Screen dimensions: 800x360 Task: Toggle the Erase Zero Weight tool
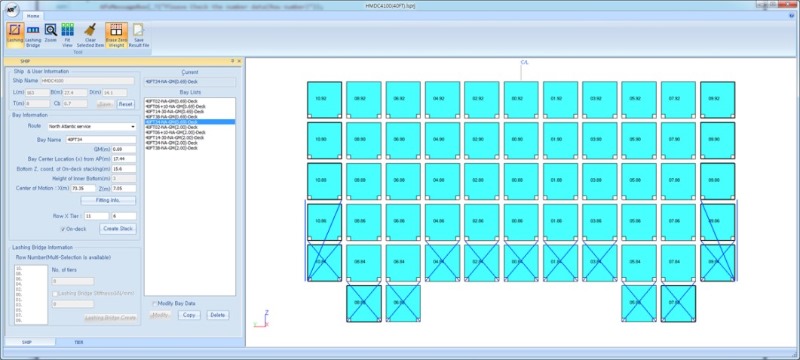pyautogui.click(x=116, y=35)
